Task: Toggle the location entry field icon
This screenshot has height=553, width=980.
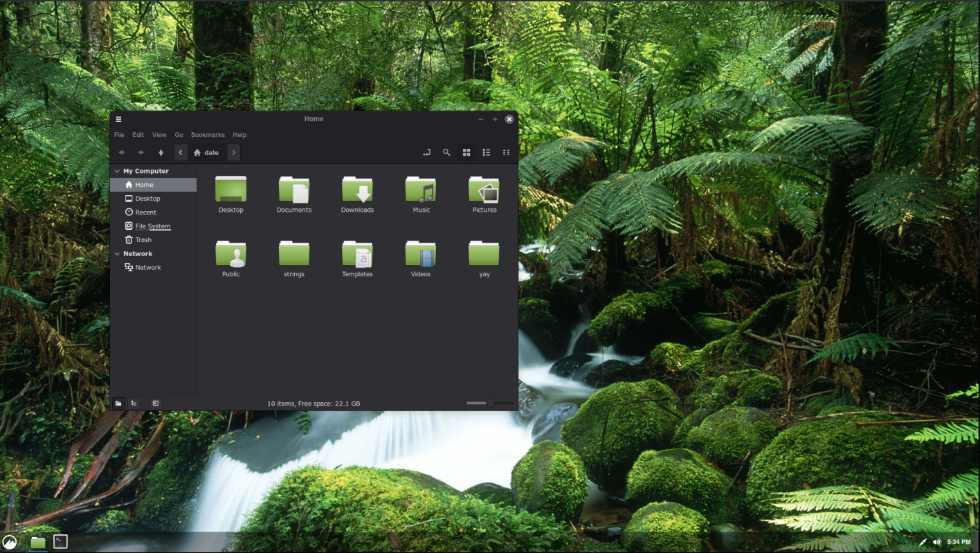Action: [426, 152]
